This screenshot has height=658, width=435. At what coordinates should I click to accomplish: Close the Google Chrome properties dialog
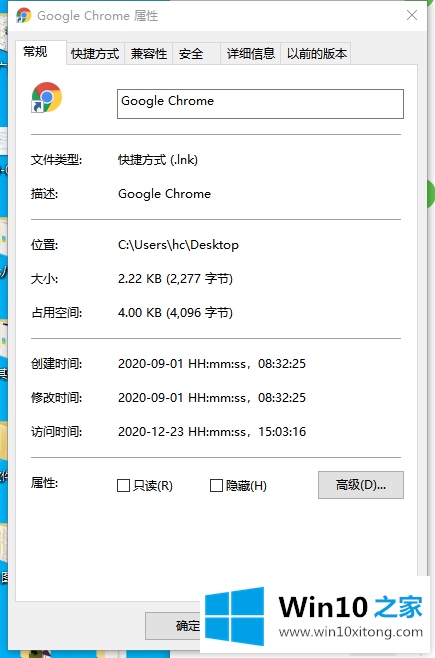(412, 15)
